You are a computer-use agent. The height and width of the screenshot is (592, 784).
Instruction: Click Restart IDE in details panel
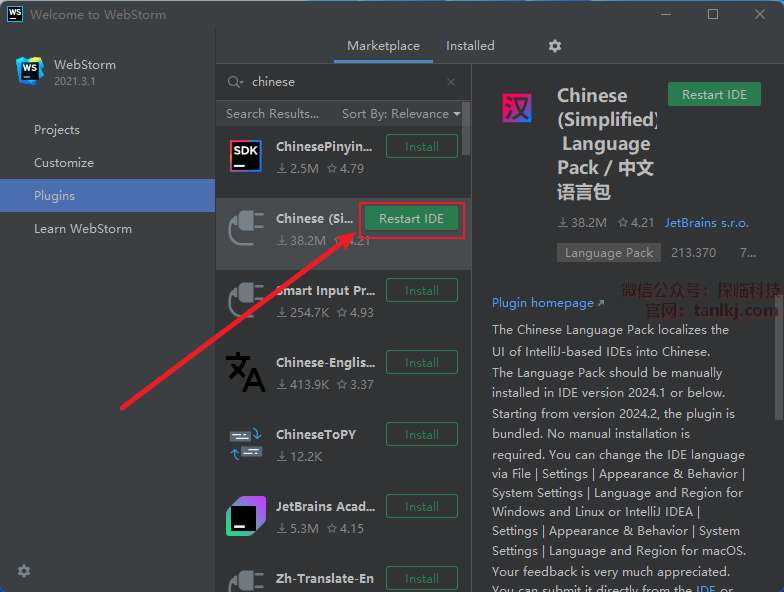coord(714,94)
